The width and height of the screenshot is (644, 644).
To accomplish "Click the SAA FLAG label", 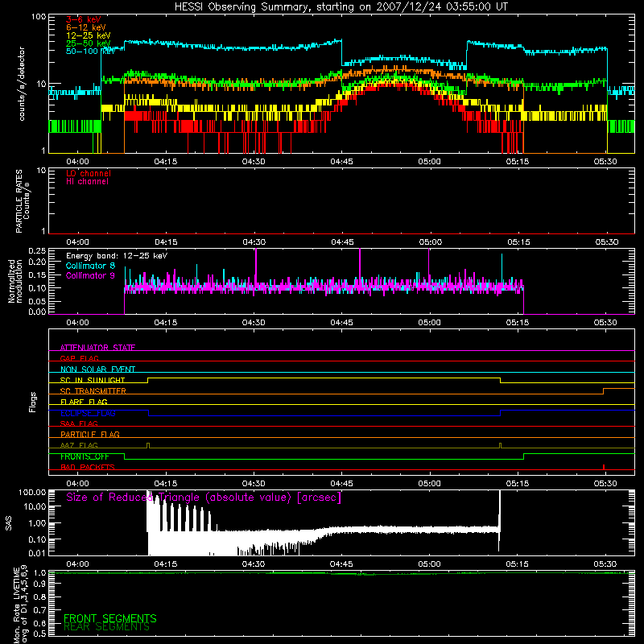I will coord(79,423).
